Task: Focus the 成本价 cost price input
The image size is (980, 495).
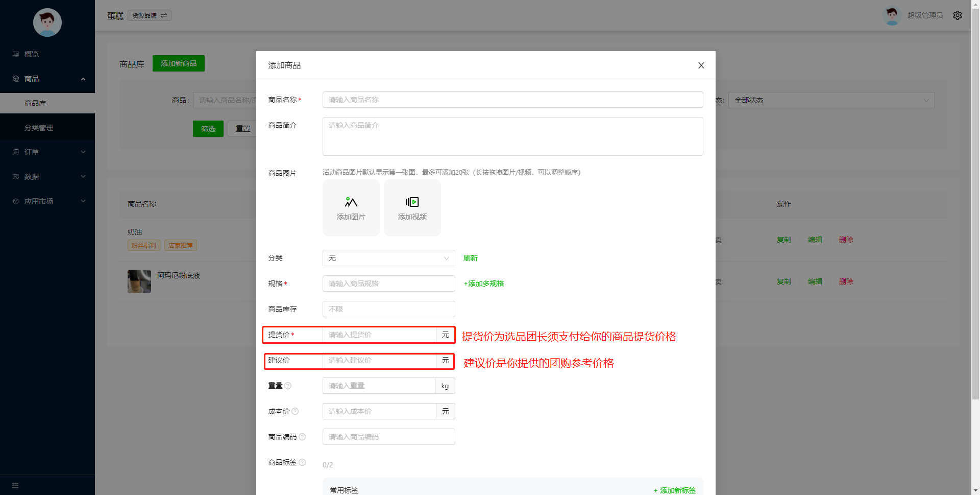Action: click(x=379, y=411)
